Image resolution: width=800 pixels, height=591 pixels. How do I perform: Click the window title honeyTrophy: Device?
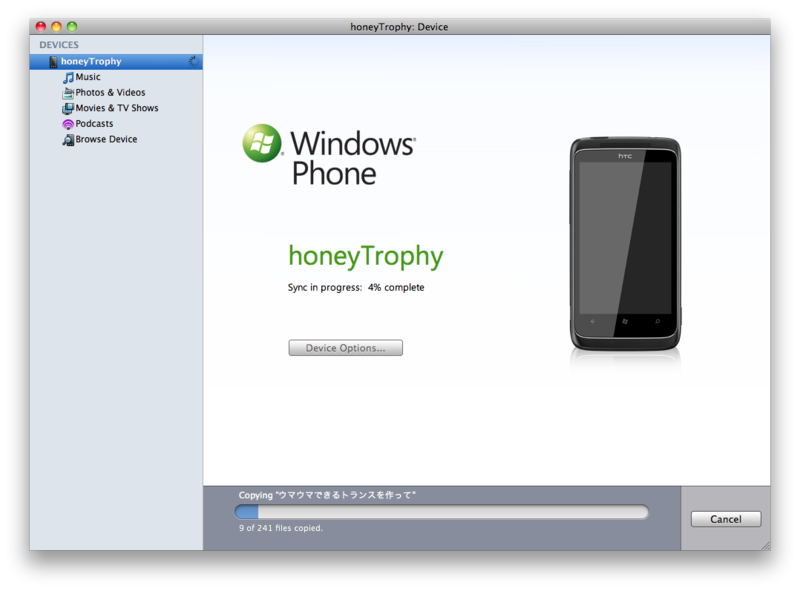click(x=399, y=27)
